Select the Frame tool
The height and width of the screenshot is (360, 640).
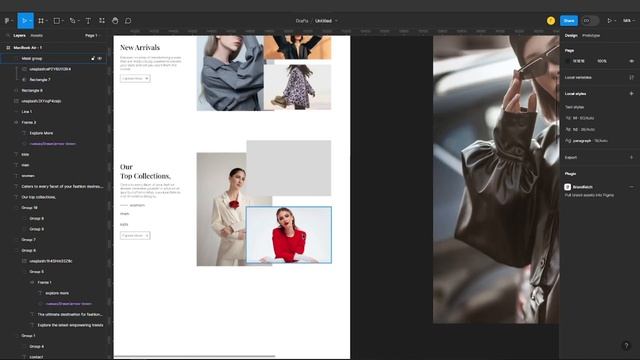click(41, 20)
